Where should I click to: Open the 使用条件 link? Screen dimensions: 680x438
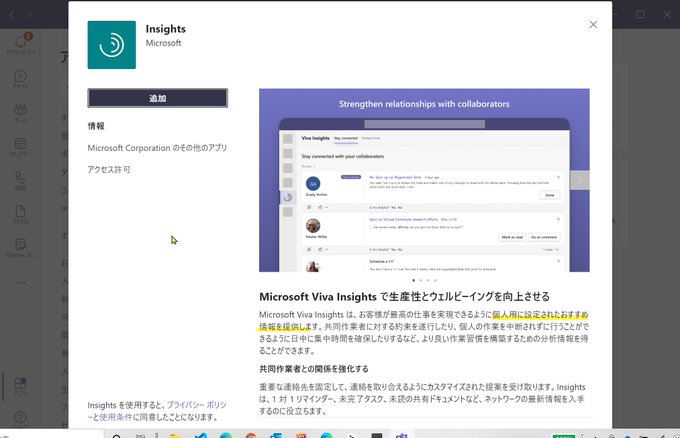pos(116,417)
